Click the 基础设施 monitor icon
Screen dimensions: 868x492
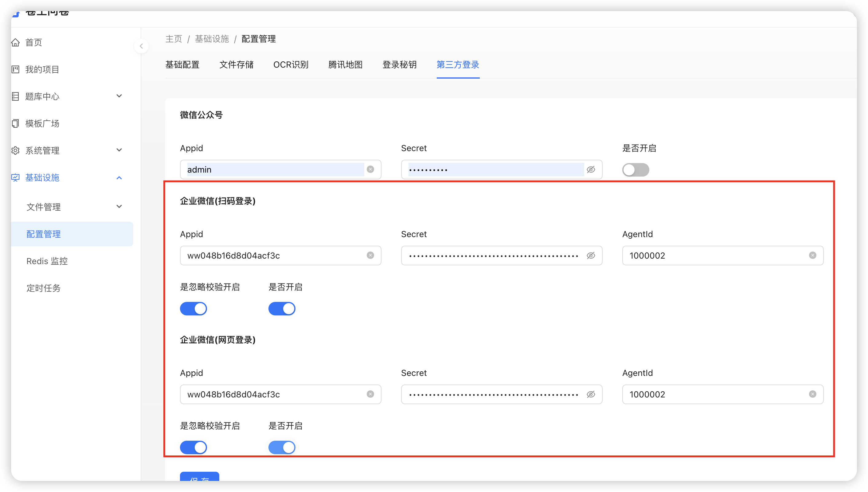16,178
